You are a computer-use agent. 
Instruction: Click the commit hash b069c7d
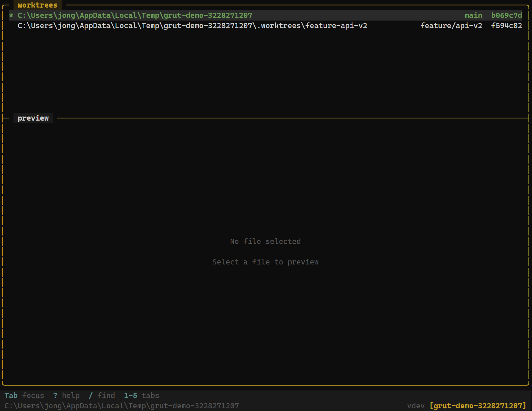tap(507, 15)
